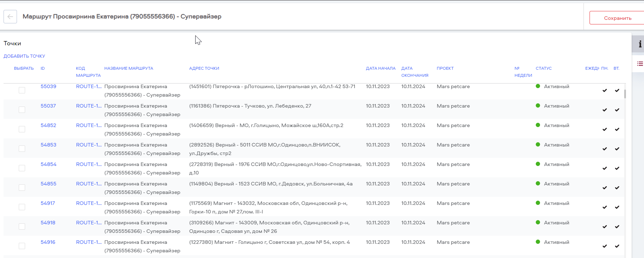Image resolution: width=644 pixels, height=258 pixels.
Task: Click Дата окончания column header
Action: [x=414, y=72]
